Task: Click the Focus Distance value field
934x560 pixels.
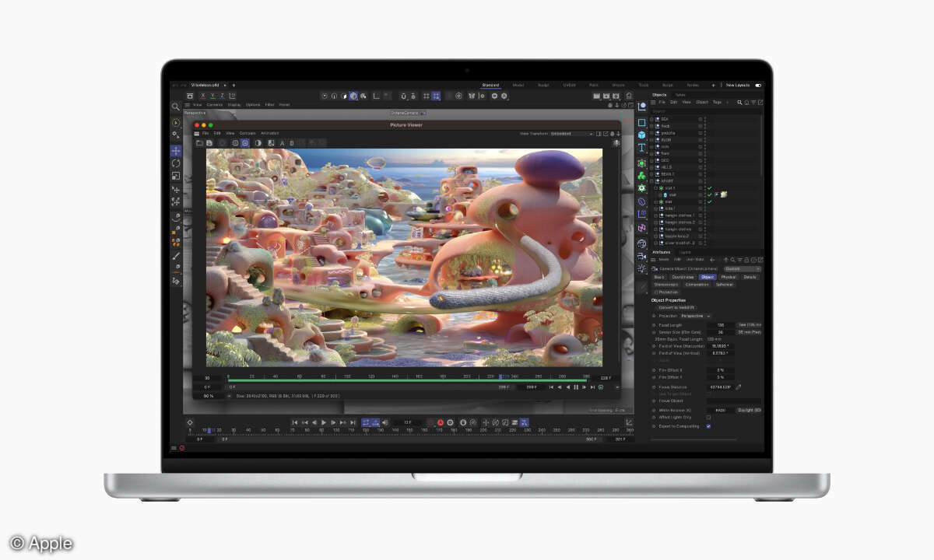Action: pos(720,387)
